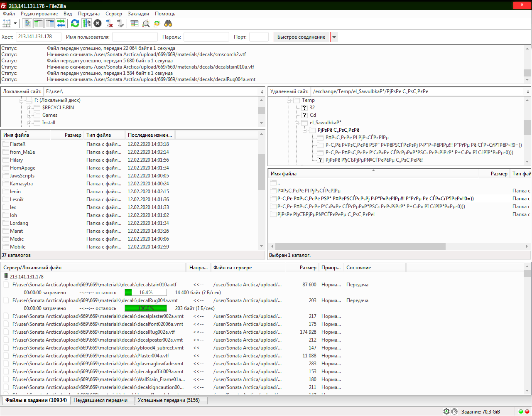Screen dimensions: 532x416
Task: Open the Site Manager icon
Action: point(7,24)
